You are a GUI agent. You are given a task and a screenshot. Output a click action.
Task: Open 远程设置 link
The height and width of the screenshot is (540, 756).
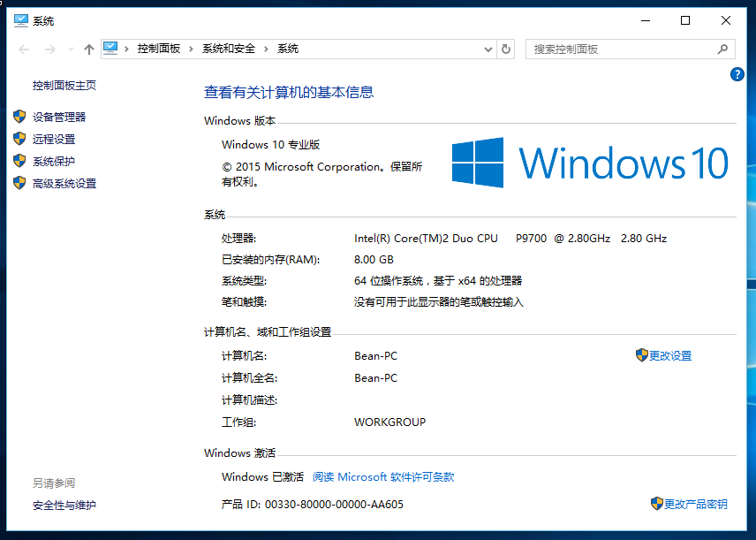tap(54, 139)
